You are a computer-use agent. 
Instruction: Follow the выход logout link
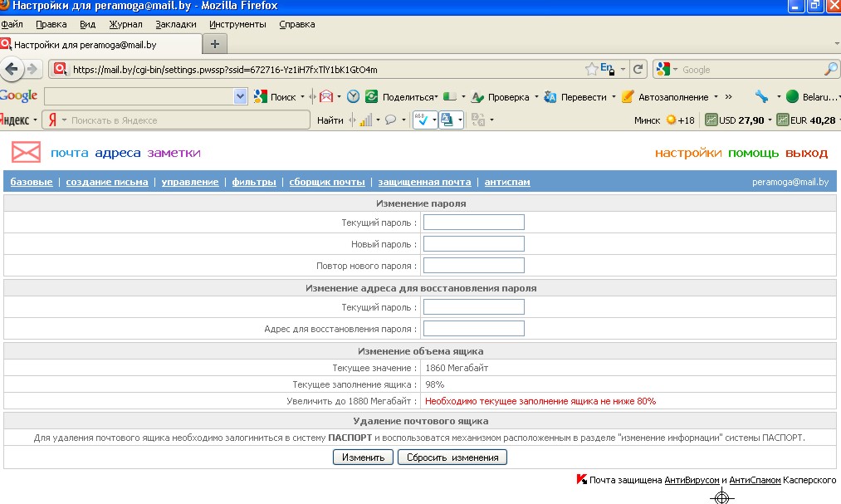click(807, 153)
